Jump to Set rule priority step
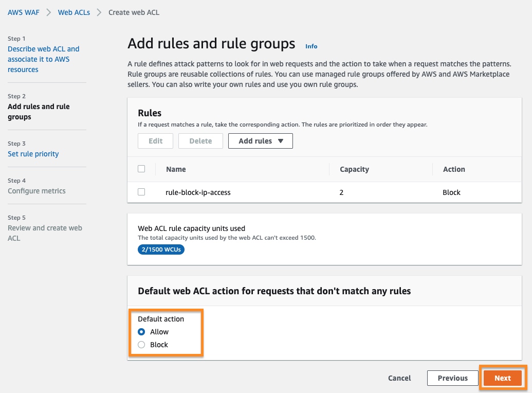532x393 pixels. [33, 154]
